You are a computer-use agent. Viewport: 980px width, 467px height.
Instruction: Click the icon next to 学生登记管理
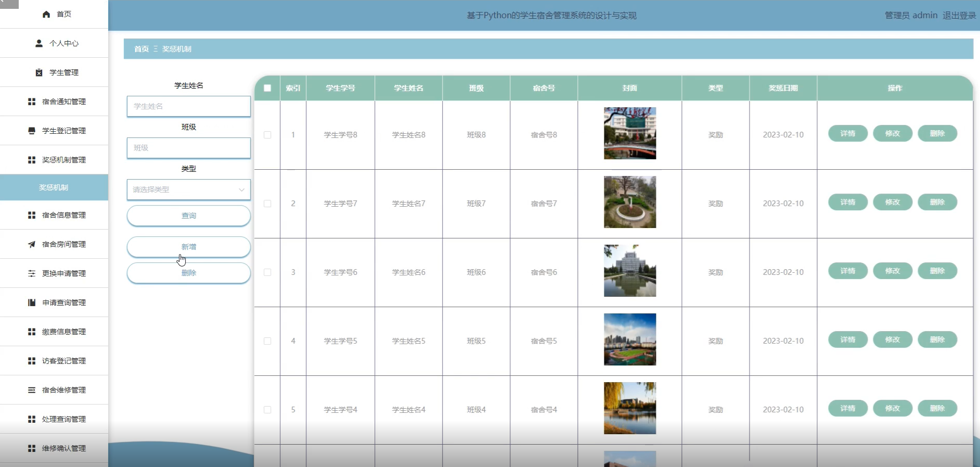[x=32, y=131]
